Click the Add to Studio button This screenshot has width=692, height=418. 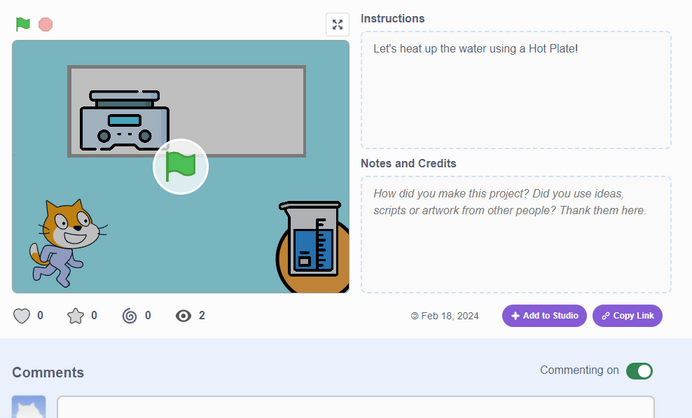(x=544, y=316)
